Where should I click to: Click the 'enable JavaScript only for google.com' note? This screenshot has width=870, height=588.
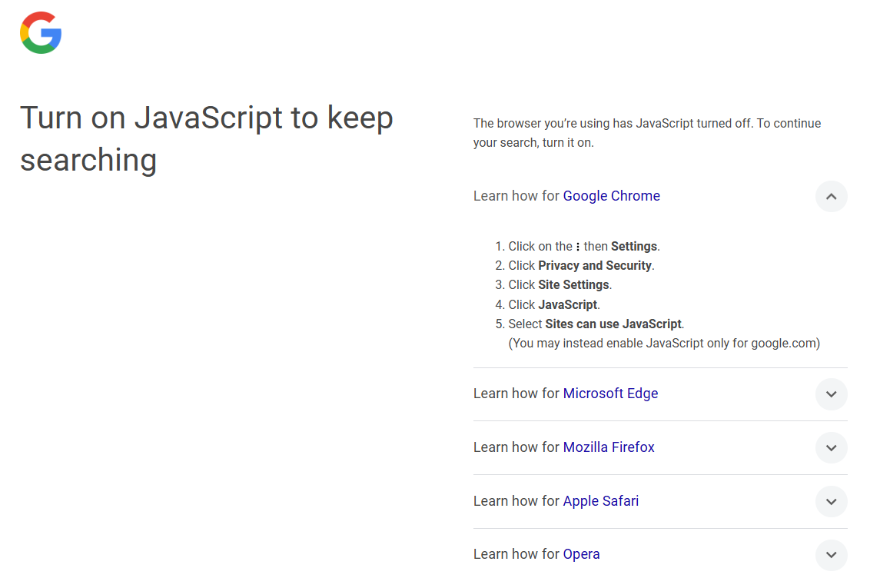(x=664, y=344)
